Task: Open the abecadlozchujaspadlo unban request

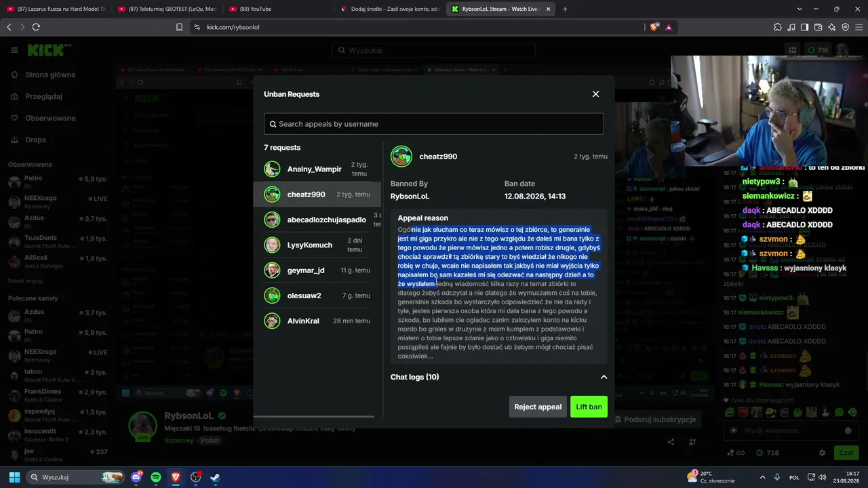Action: coord(317,220)
